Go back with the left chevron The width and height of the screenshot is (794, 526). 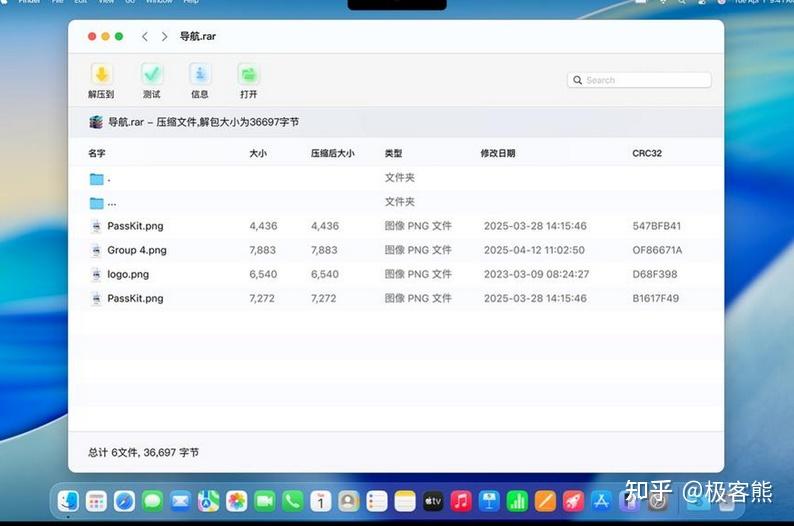point(145,36)
